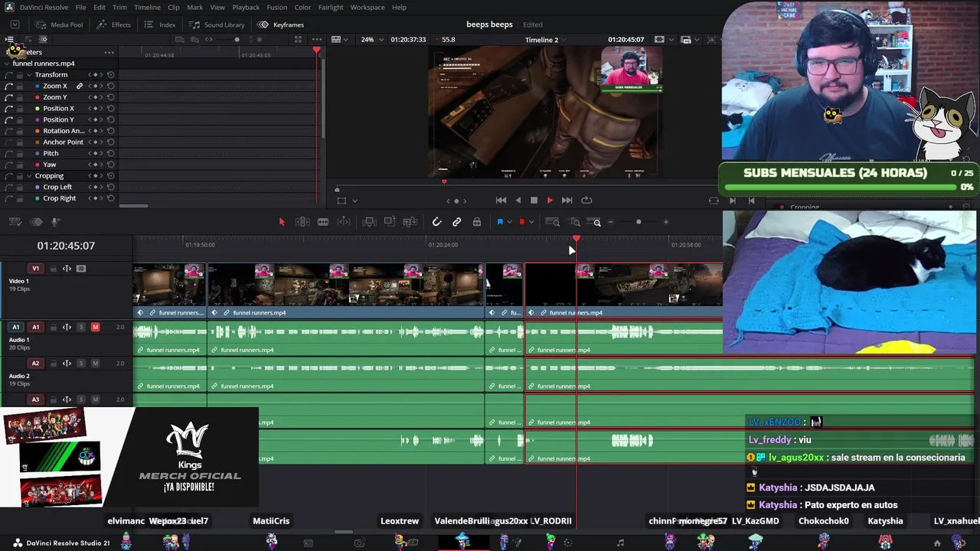The image size is (980, 551).
Task: Open the viewer zoom 24% dropdown
Action: (371, 40)
